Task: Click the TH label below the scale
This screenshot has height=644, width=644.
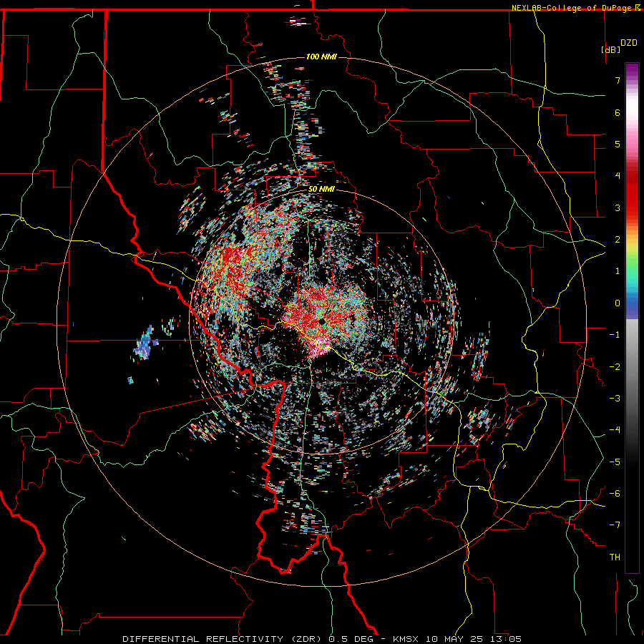Action: (615, 557)
